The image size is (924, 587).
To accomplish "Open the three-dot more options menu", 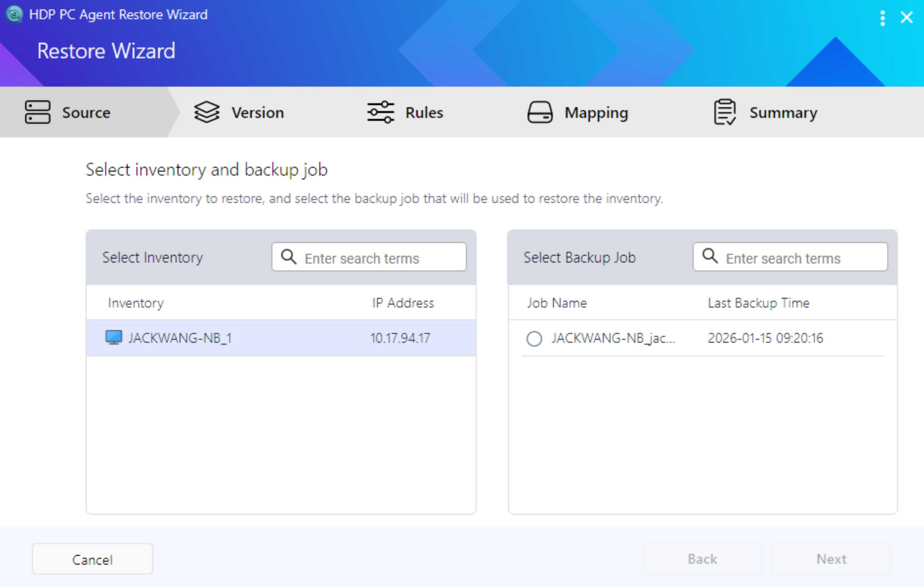I will [x=882, y=18].
